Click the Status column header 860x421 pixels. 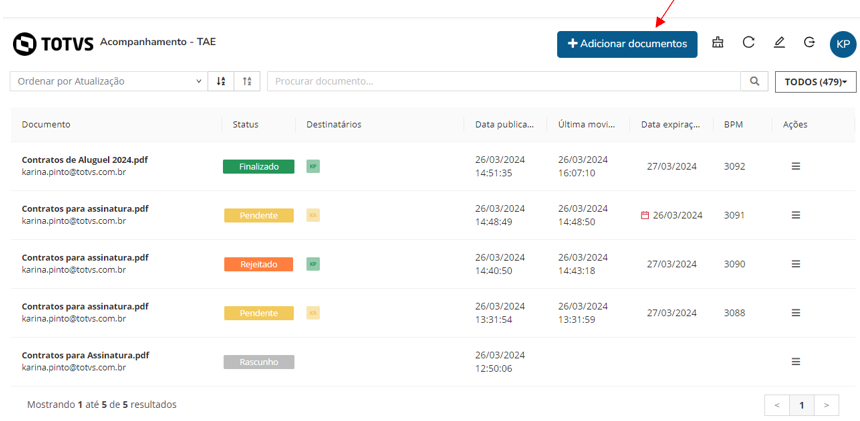[245, 124]
